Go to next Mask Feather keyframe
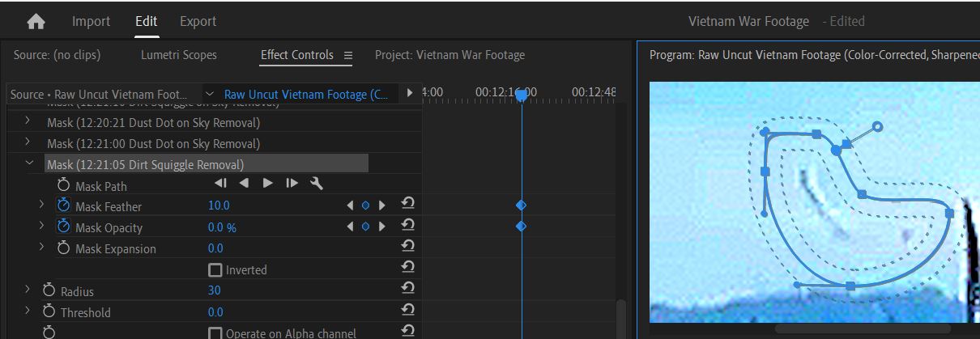 pos(382,206)
